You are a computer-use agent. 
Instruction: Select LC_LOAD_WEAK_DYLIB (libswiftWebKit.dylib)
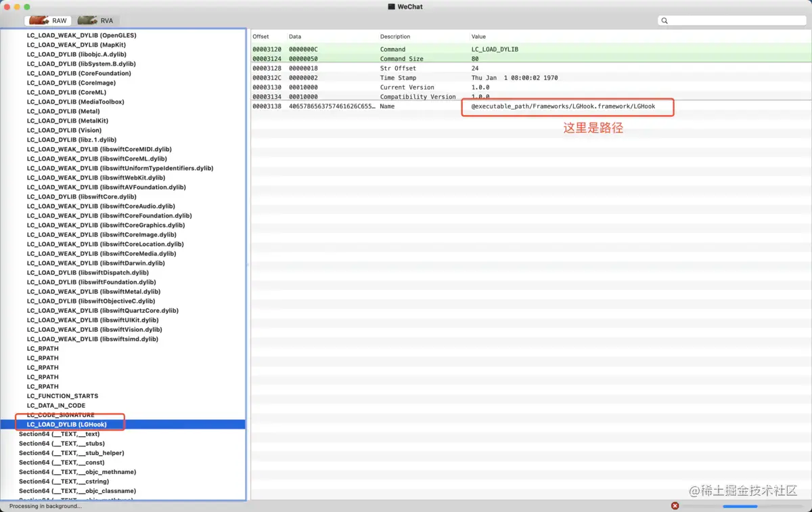click(x=97, y=177)
